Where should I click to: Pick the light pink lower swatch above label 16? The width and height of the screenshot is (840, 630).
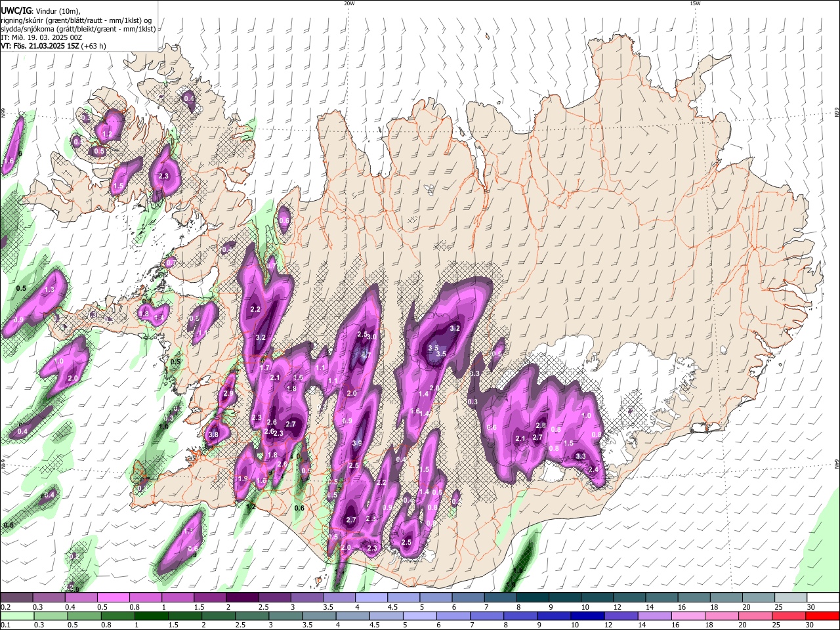click(688, 616)
